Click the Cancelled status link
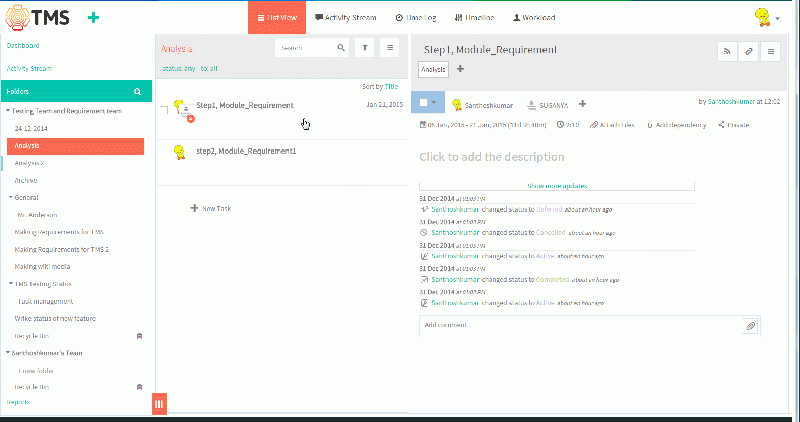The image size is (800, 422). (x=550, y=233)
